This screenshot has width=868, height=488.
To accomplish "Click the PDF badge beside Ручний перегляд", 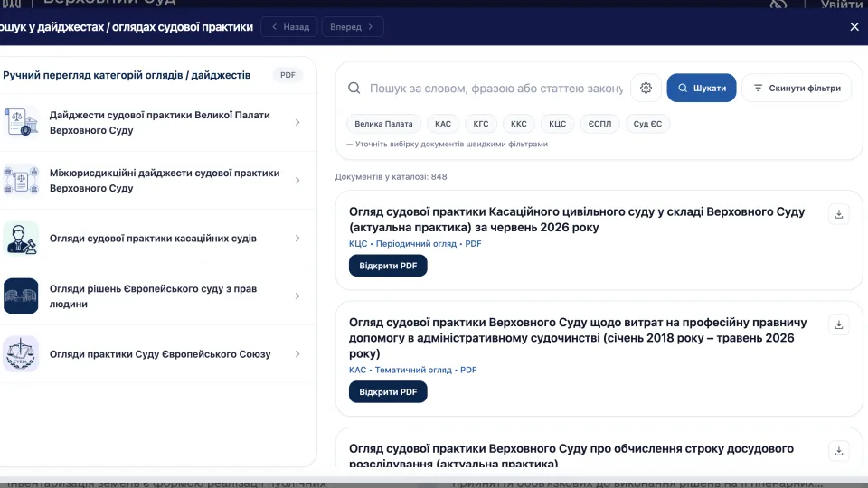I will tap(288, 75).
